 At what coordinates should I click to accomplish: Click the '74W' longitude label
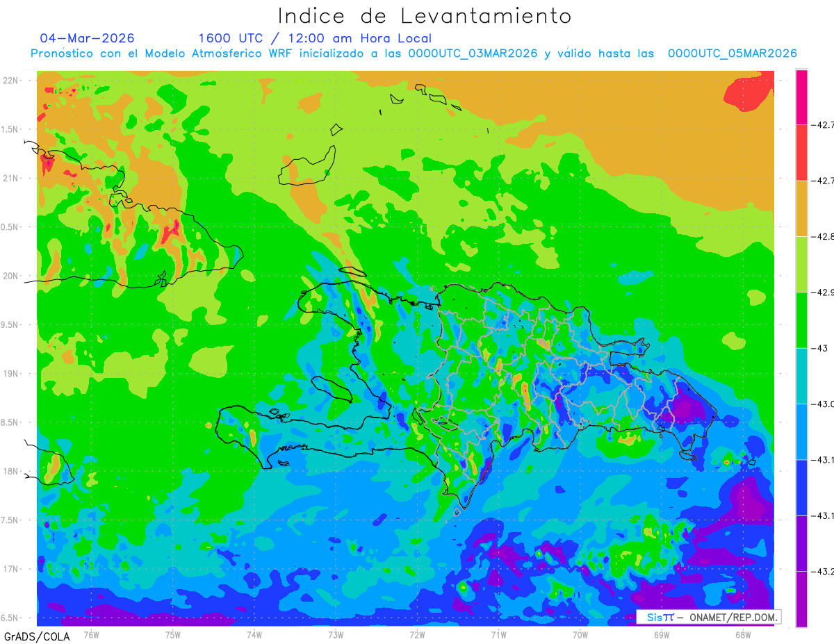coord(254,634)
